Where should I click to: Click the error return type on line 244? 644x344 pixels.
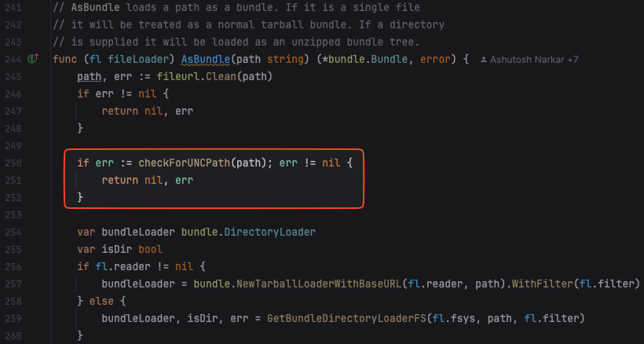[435, 60]
